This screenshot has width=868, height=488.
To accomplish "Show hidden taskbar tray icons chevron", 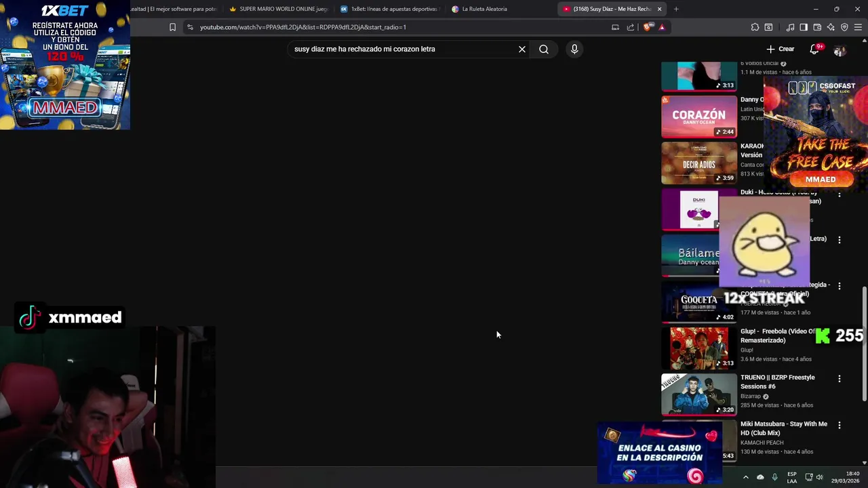I will click(745, 477).
